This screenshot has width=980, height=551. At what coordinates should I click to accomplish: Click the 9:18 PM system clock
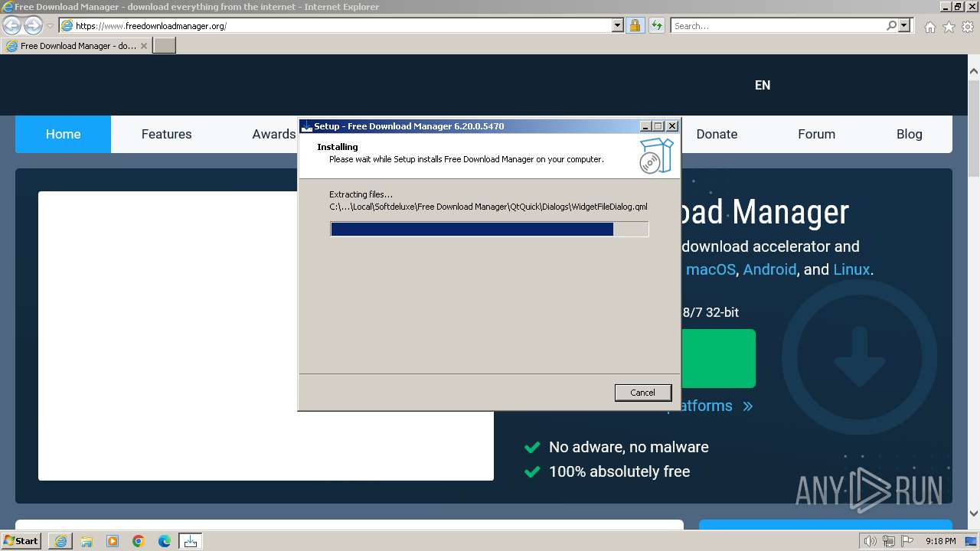(941, 541)
